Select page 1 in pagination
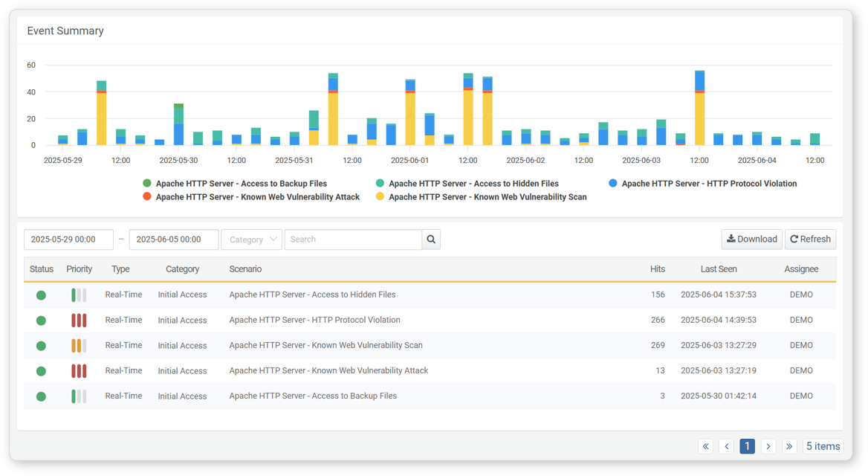This screenshot has width=868, height=476. click(x=748, y=446)
